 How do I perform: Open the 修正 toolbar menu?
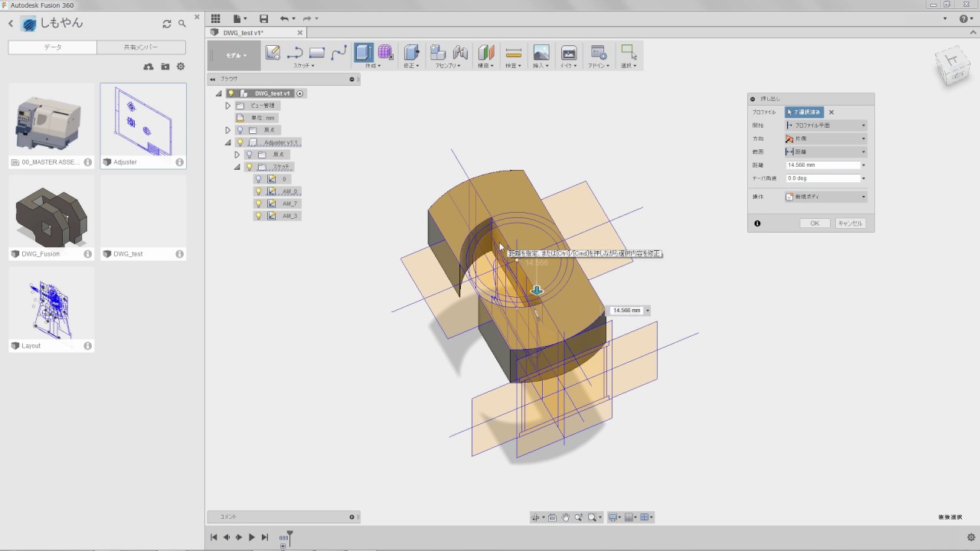411,66
